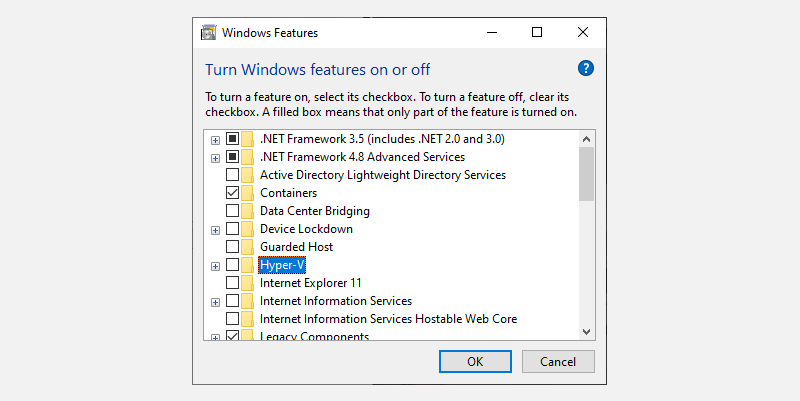
Task: Enable the Hyper-V checkbox
Action: point(232,265)
